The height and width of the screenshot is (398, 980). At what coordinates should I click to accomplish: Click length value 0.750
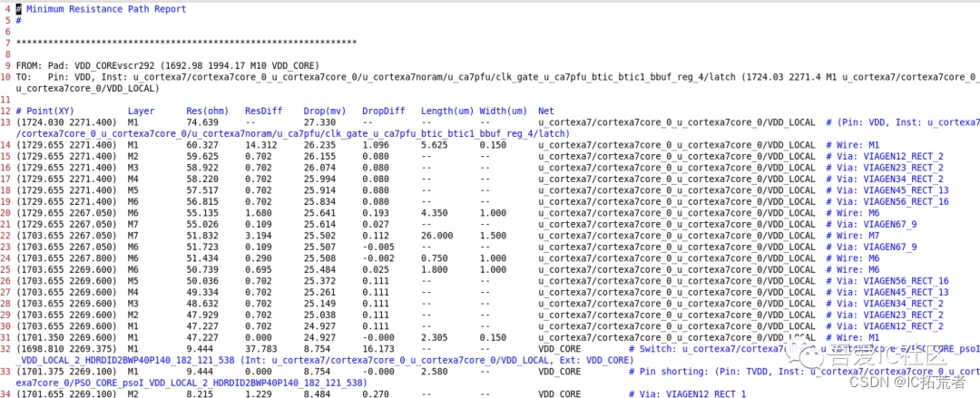pyautogui.click(x=435, y=257)
